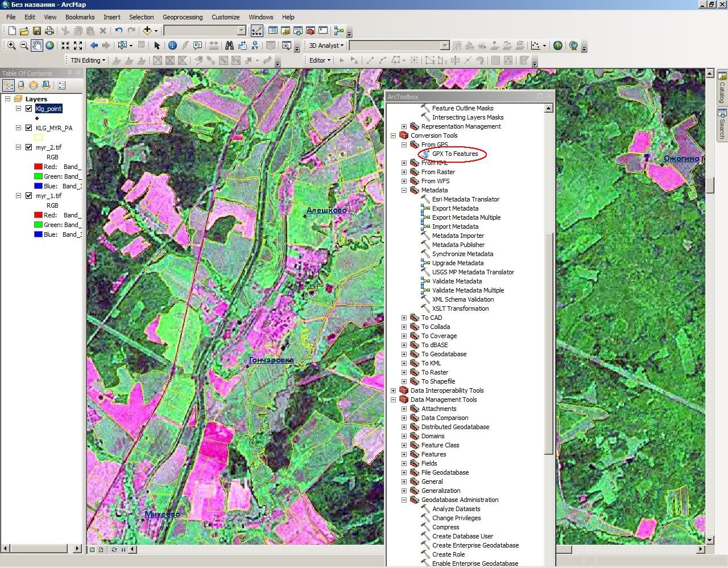The width and height of the screenshot is (728, 568).
Task: Click the Select Elements arrow tool
Action: coord(157,46)
